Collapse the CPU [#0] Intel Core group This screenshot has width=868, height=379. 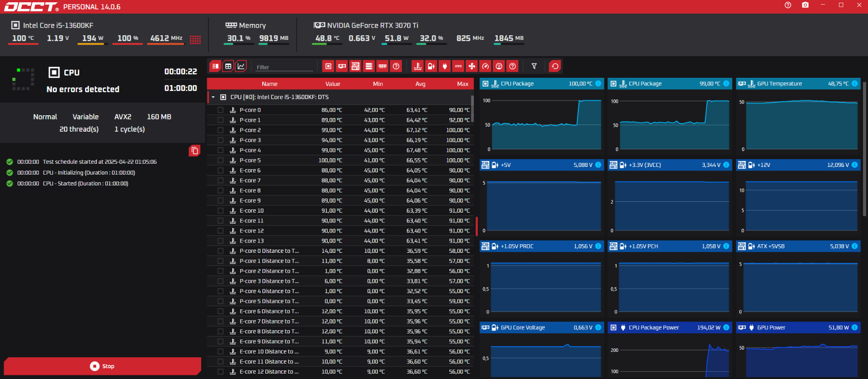point(213,97)
